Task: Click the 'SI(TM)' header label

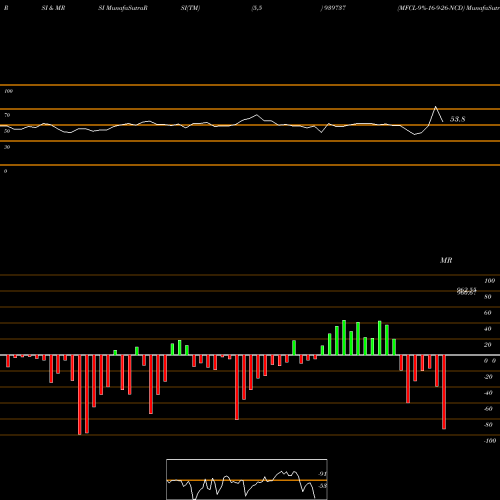Action: (x=190, y=8)
